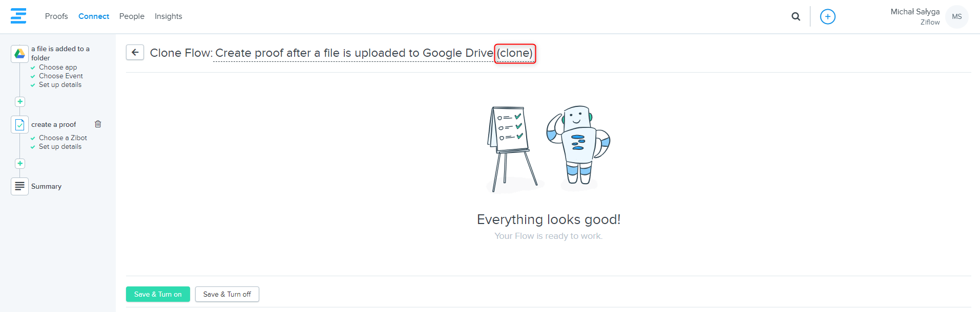This screenshot has height=312, width=980.
Task: Click the circular plus create icon
Action: [827, 16]
